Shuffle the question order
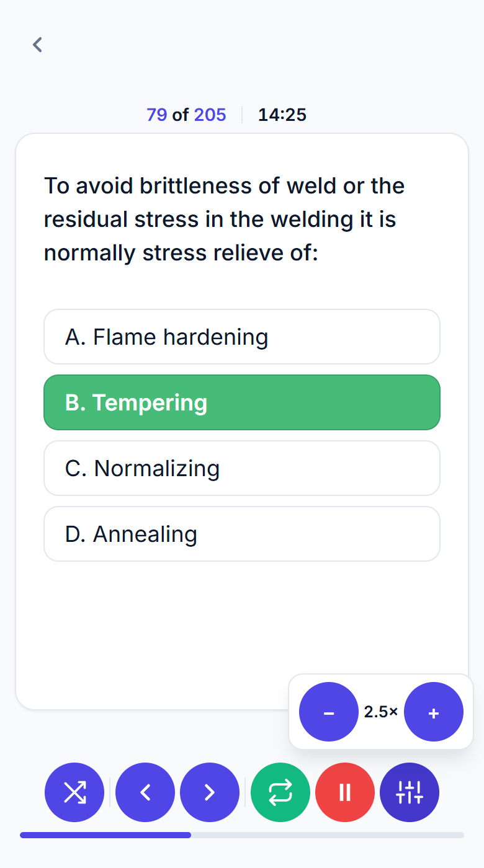Image resolution: width=484 pixels, height=868 pixels. coord(74,792)
